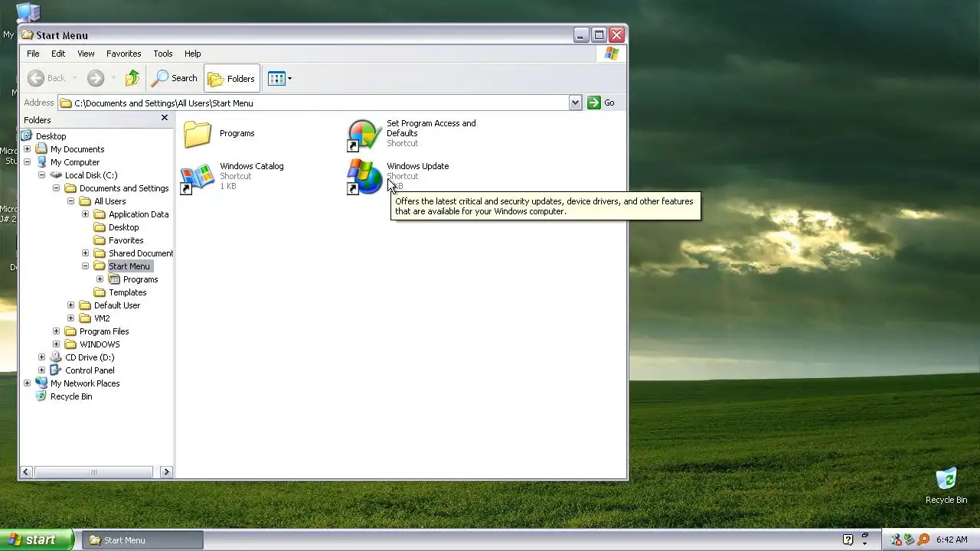
Task: Select VM2 folder in tree
Action: pyautogui.click(x=102, y=318)
